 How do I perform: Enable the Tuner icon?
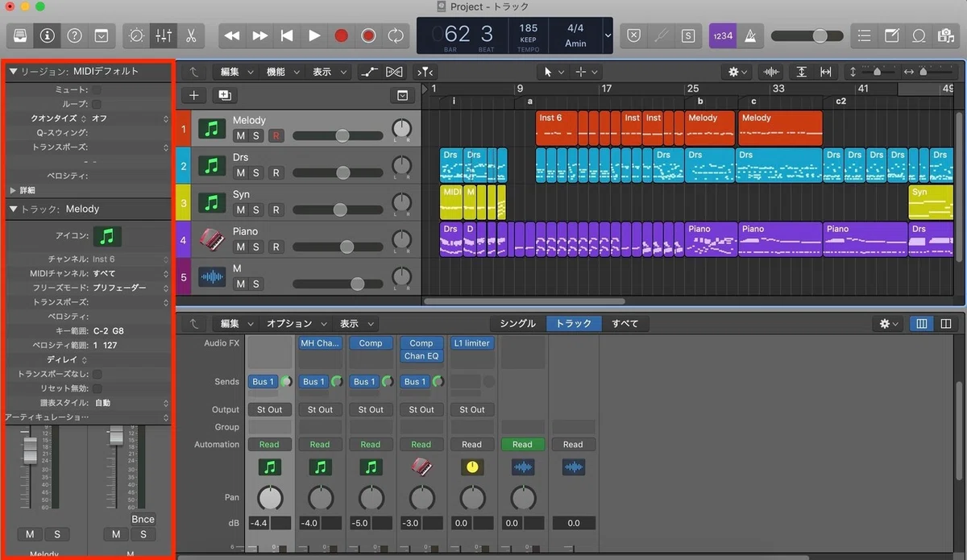pyautogui.click(x=661, y=35)
